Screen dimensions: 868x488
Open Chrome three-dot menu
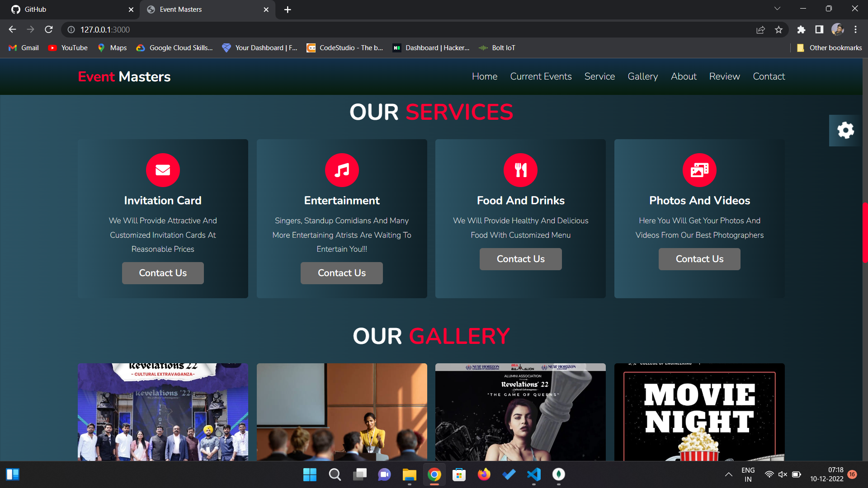[x=855, y=30]
